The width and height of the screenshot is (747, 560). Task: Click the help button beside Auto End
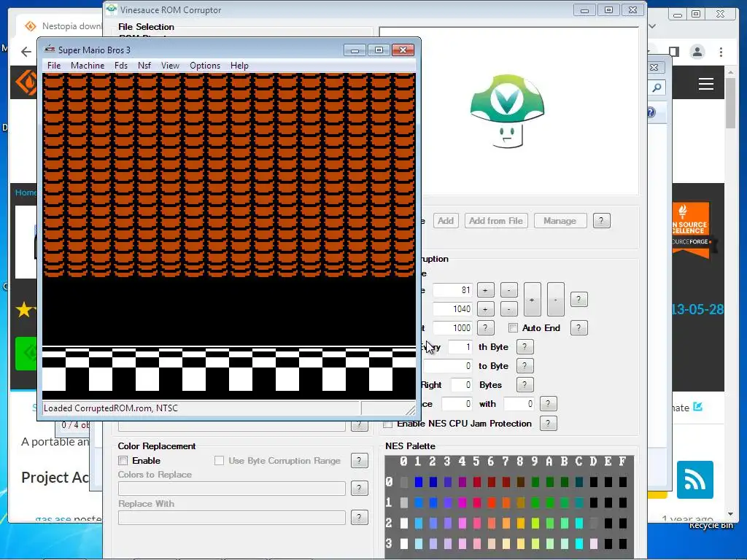pyautogui.click(x=578, y=328)
